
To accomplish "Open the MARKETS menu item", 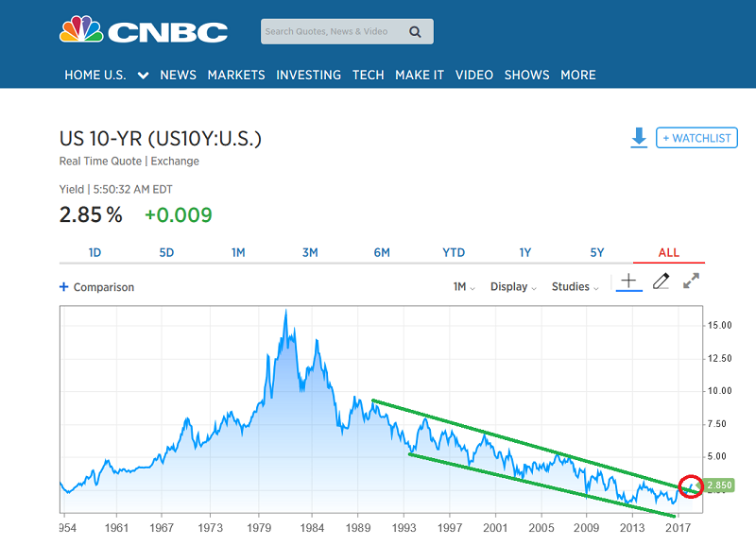I will pos(236,76).
